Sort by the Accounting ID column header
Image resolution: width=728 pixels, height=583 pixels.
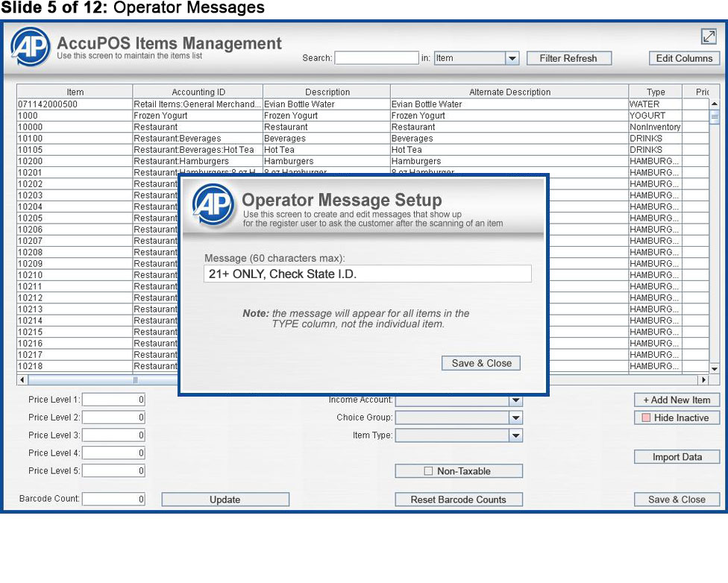(198, 92)
